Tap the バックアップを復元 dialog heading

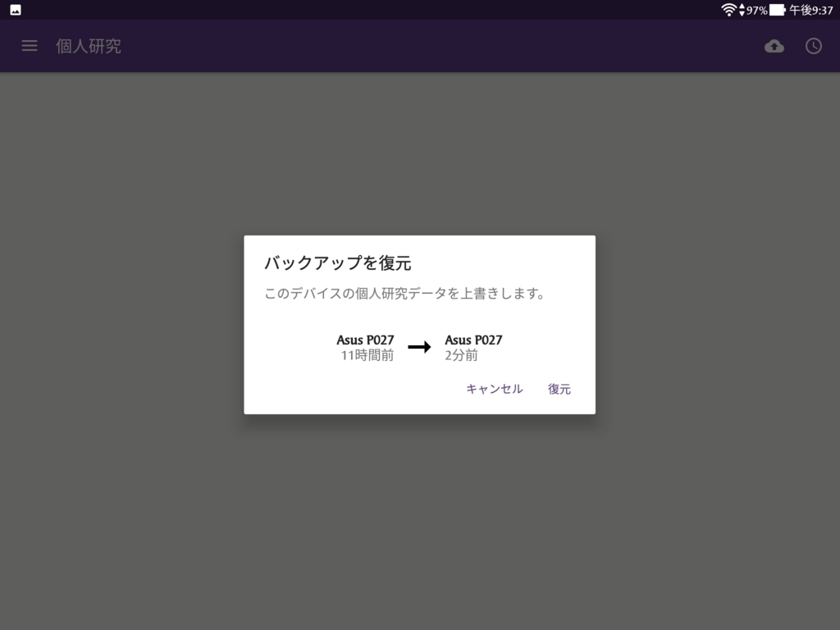(337, 262)
